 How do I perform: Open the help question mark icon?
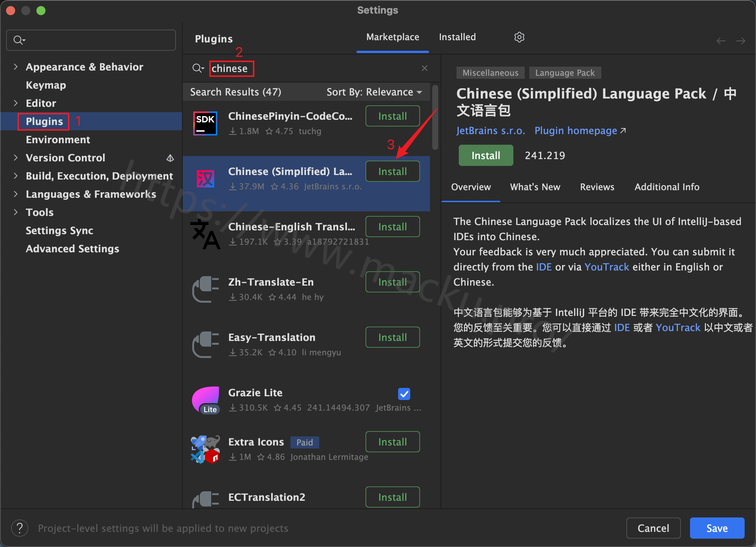(x=20, y=528)
